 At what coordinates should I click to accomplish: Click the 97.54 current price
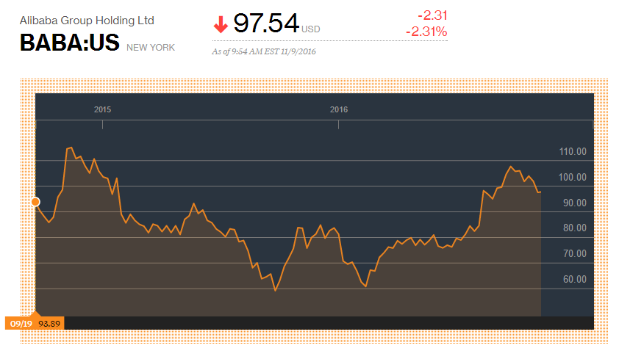tap(266, 23)
